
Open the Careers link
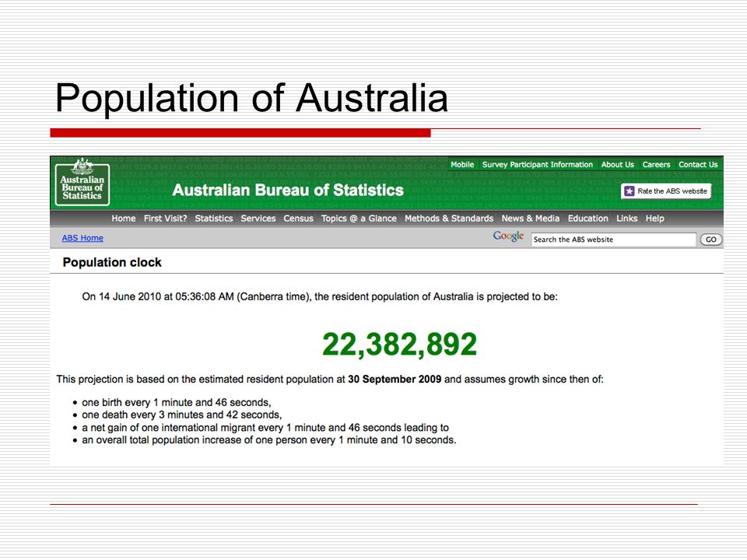click(656, 164)
